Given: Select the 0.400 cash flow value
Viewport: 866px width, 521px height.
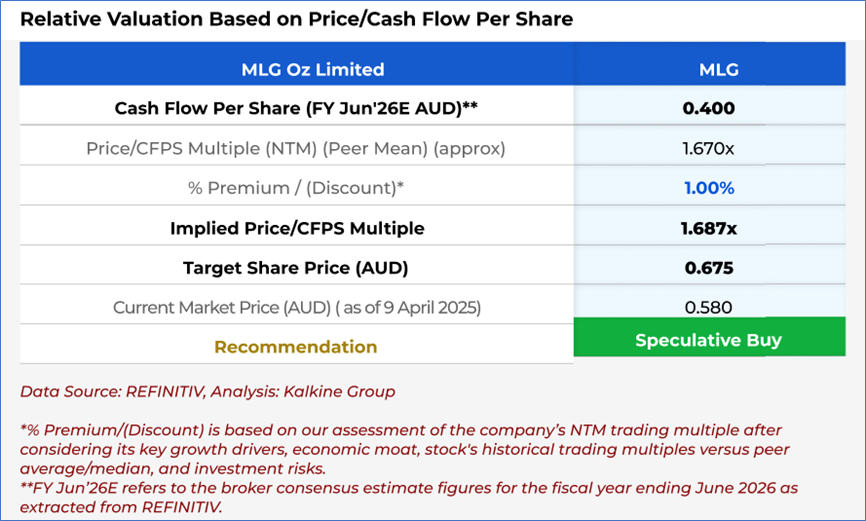Looking at the screenshot, I should click(x=708, y=108).
